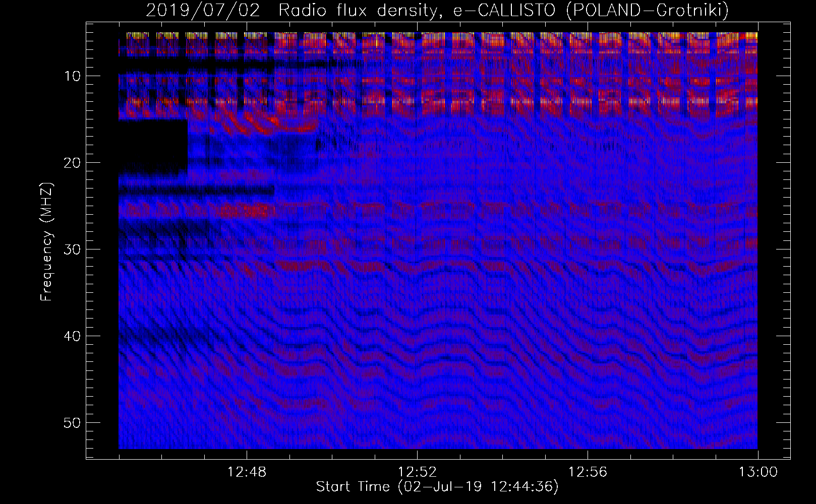This screenshot has height=504, width=816.
Task: Click the 40 MHz frequency tick label
Action: point(73,336)
